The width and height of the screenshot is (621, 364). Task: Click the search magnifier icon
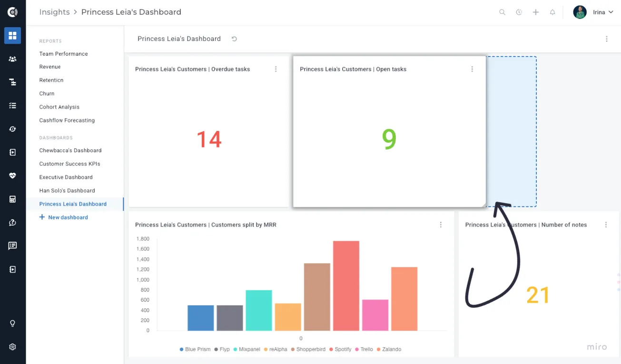pyautogui.click(x=502, y=12)
